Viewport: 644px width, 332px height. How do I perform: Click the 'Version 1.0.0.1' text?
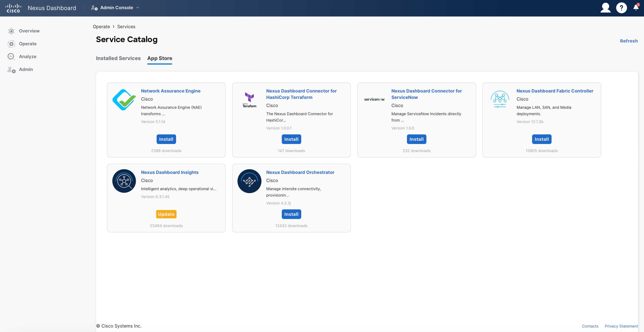click(279, 128)
